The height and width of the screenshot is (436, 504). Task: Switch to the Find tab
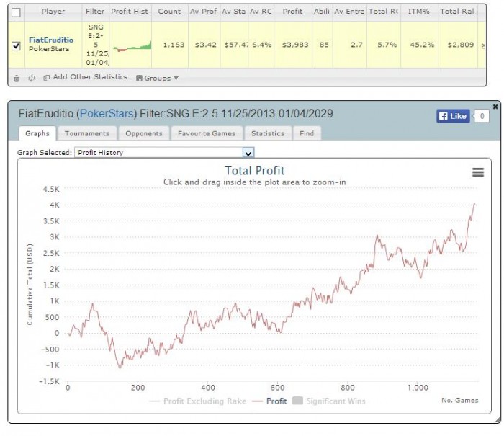(307, 133)
